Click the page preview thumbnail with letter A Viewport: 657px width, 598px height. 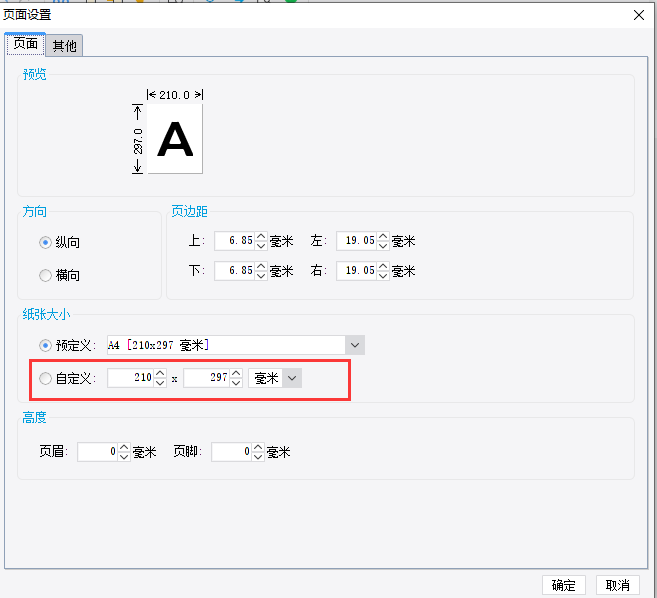175,139
